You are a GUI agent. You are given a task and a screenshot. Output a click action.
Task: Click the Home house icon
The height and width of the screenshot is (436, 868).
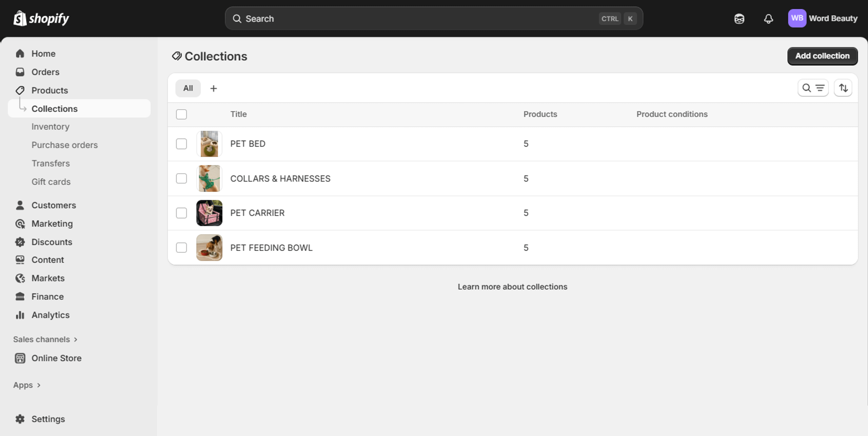pos(20,54)
